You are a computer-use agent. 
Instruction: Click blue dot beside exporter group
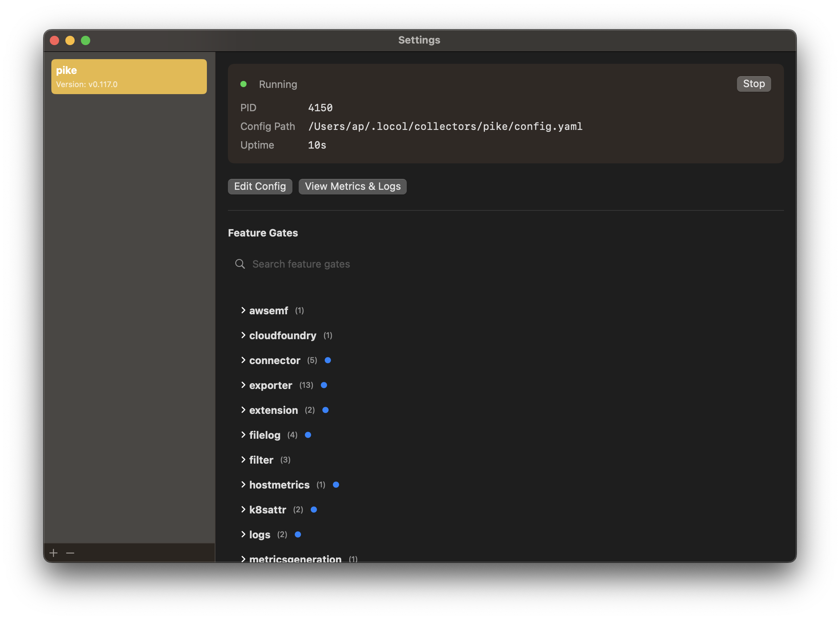pos(324,385)
